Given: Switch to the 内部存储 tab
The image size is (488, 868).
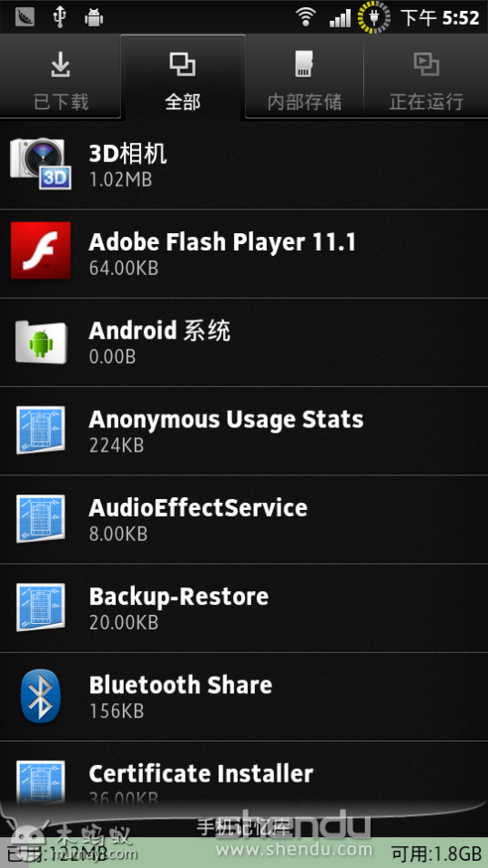Looking at the screenshot, I should coord(304,77).
